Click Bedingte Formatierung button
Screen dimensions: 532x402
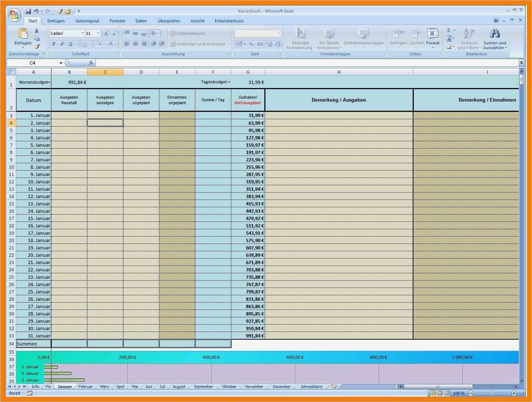coord(300,38)
